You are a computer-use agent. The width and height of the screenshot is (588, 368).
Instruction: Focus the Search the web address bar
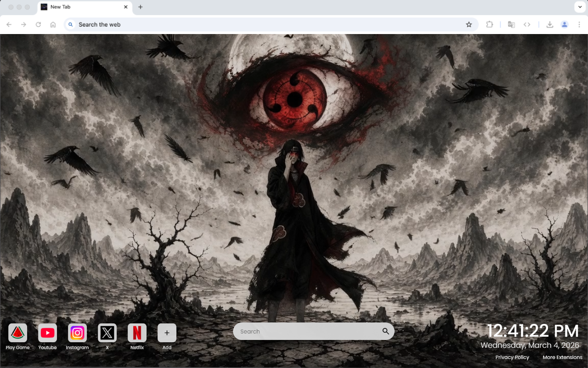271,24
